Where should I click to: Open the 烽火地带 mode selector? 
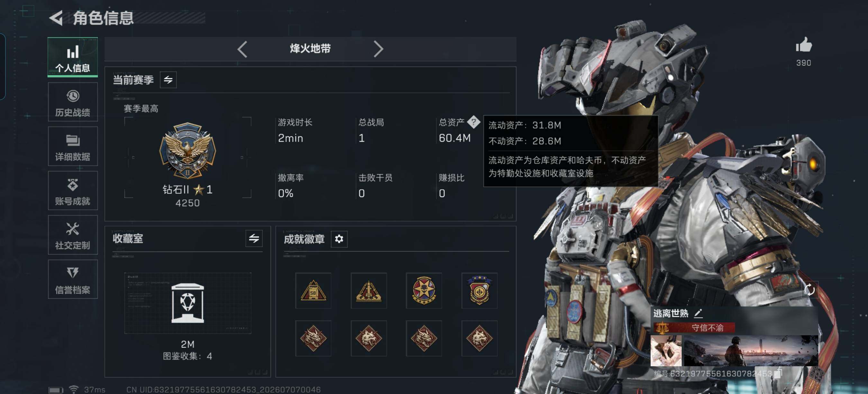tap(310, 49)
